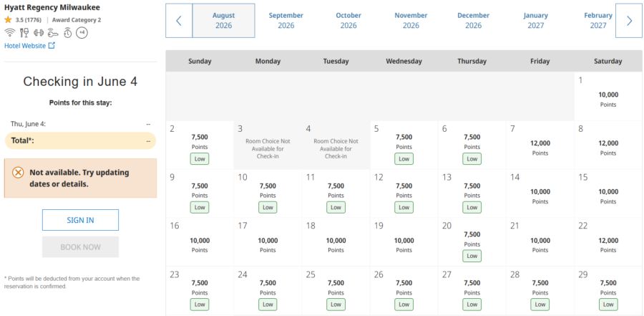The height and width of the screenshot is (316, 644).
Task: Pick August 15 for 10,000 points
Action: [608, 193]
